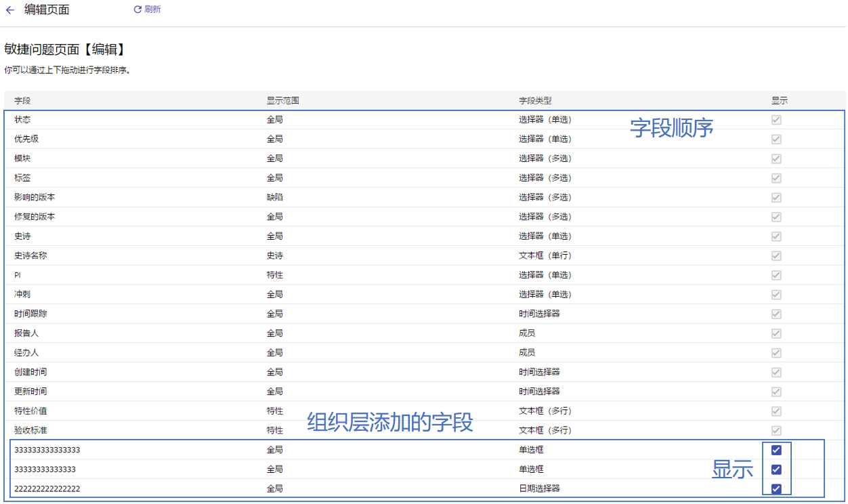Select the 特性价值 field row
The image size is (848, 504).
(30, 411)
